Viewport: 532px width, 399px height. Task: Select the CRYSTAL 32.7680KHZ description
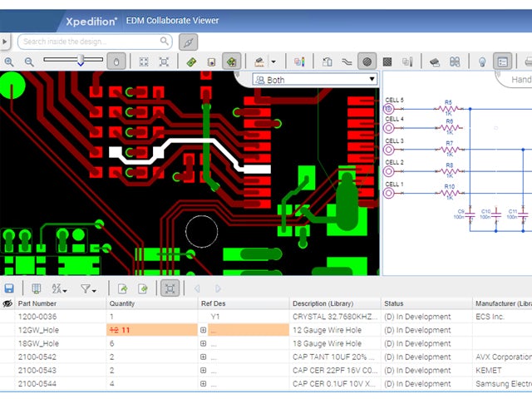pos(334,317)
